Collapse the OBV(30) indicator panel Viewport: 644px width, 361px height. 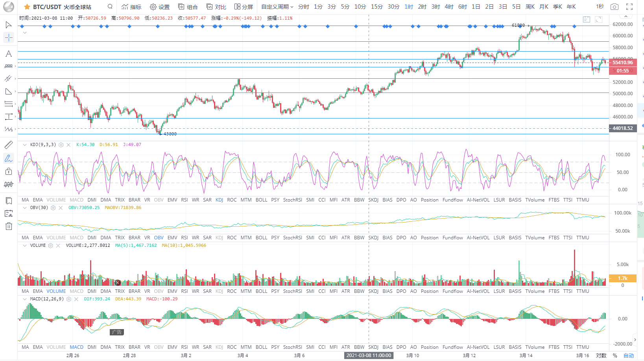[25, 207]
